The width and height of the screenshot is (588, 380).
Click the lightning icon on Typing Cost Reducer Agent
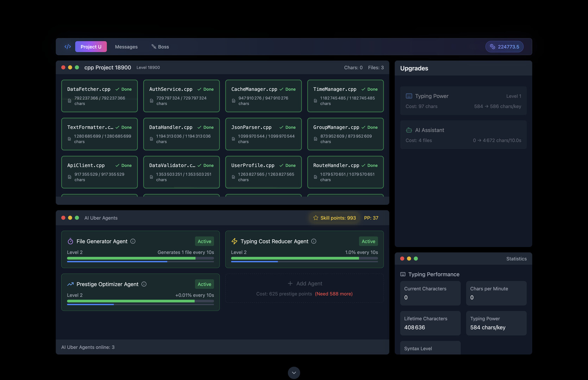click(234, 241)
